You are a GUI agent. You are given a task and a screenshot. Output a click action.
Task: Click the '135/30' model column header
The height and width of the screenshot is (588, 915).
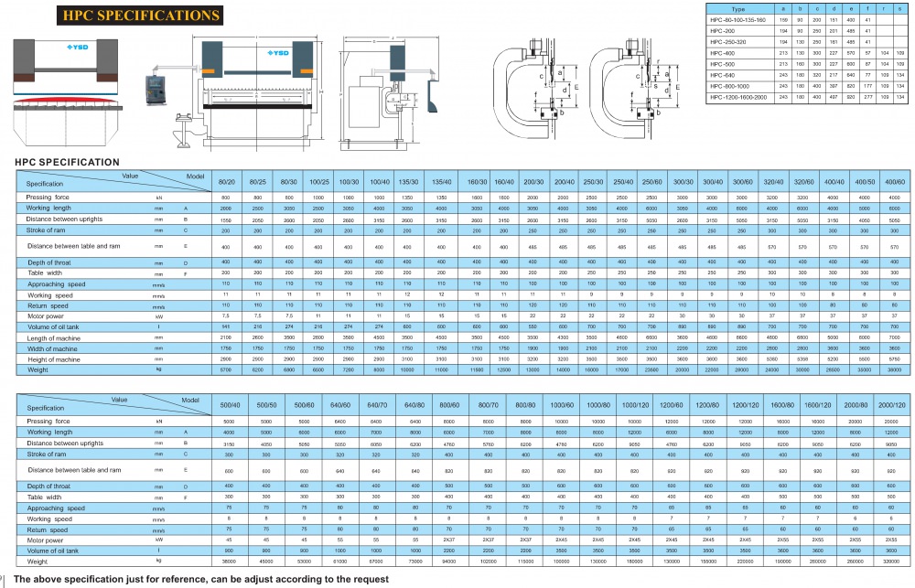pos(408,182)
